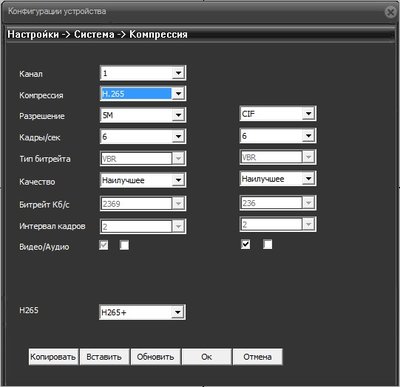The height and width of the screenshot is (387, 400).
Task: Expand sub stream frames per second dropdown
Action: point(278,136)
